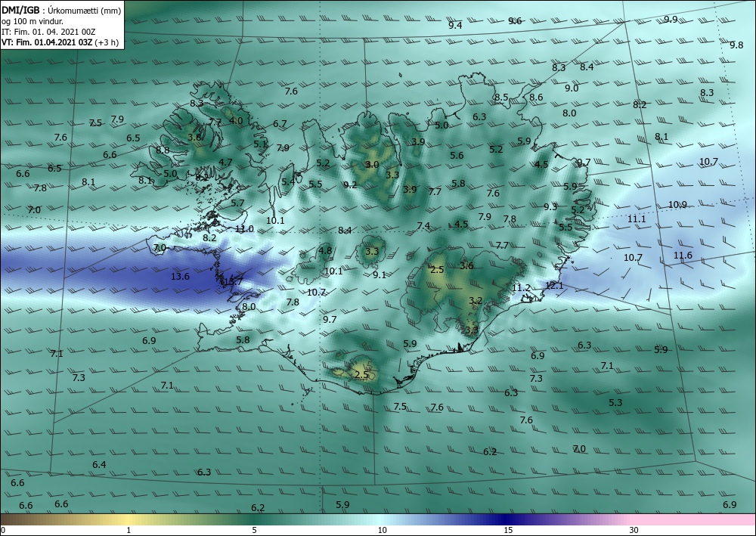Click the color scale label 10
Screen dimensions: 756x536
click(x=382, y=530)
